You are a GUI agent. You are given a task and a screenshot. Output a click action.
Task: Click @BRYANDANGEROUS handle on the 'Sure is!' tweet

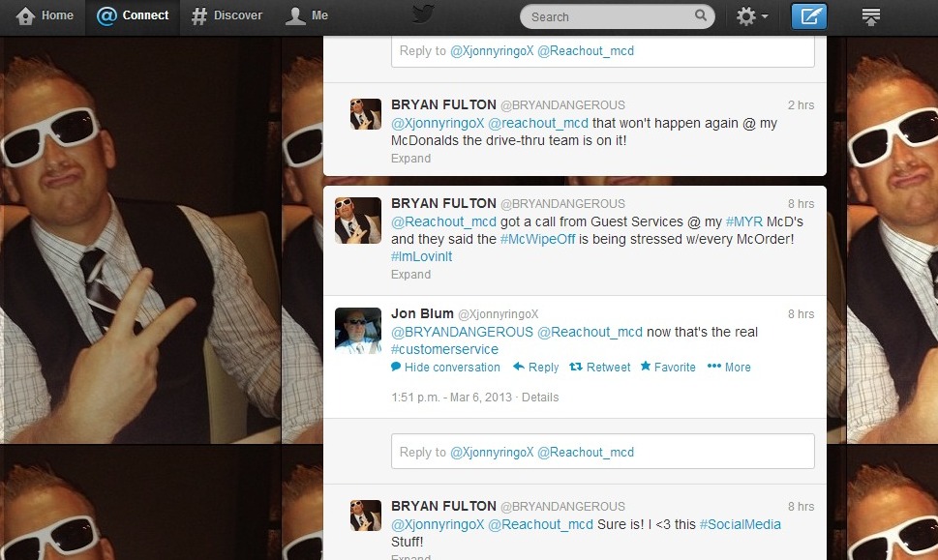[x=563, y=506]
